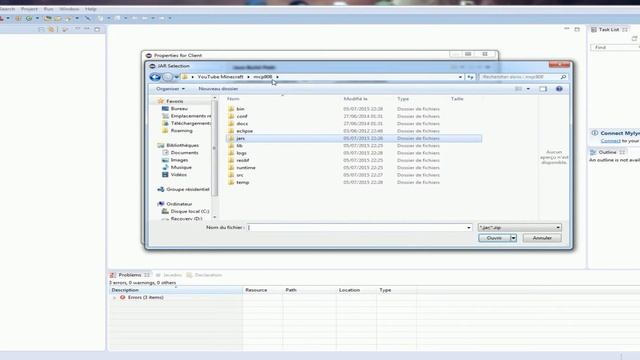Screen dimensions: 640x360
Task: Open the Documents library
Action: click(184, 153)
